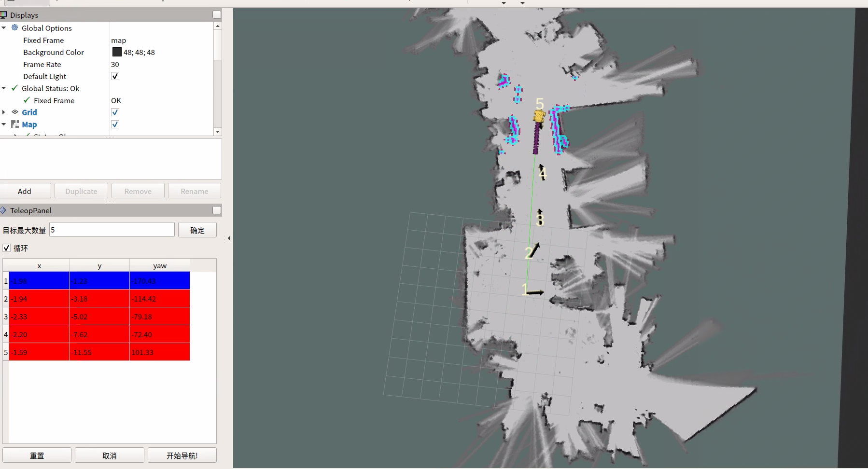
Task: Click the yaw column header
Action: [159, 266]
